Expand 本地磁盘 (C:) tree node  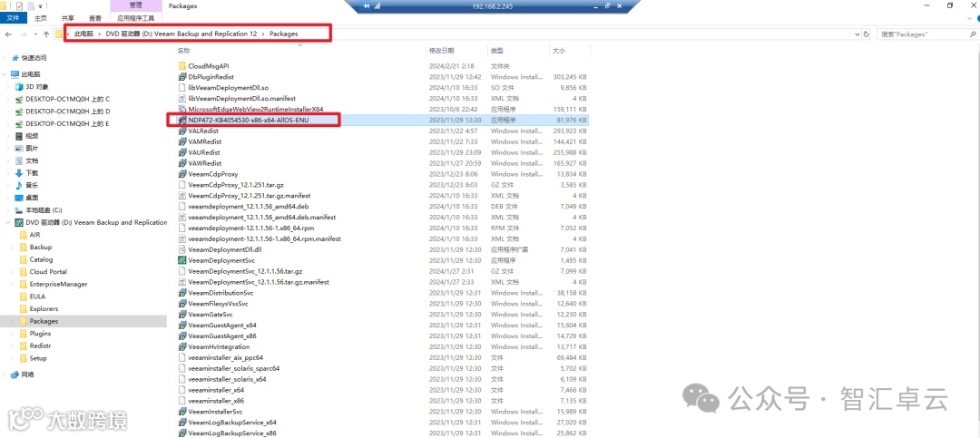7,210
